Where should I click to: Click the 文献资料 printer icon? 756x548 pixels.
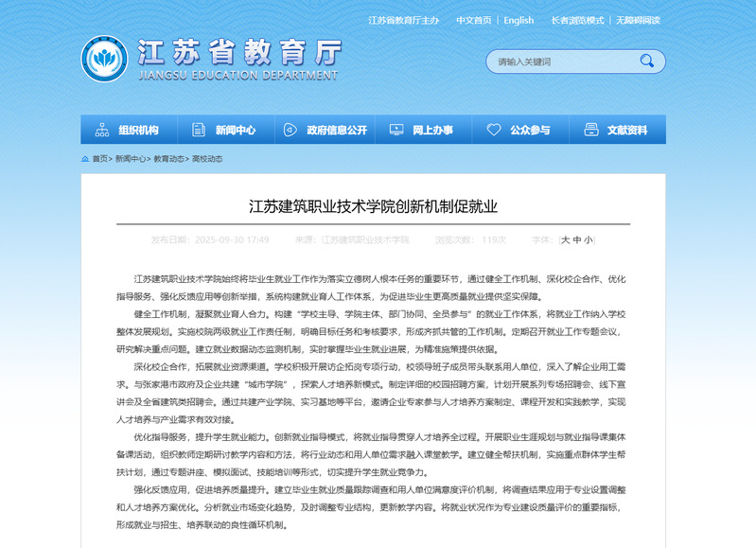pos(589,130)
